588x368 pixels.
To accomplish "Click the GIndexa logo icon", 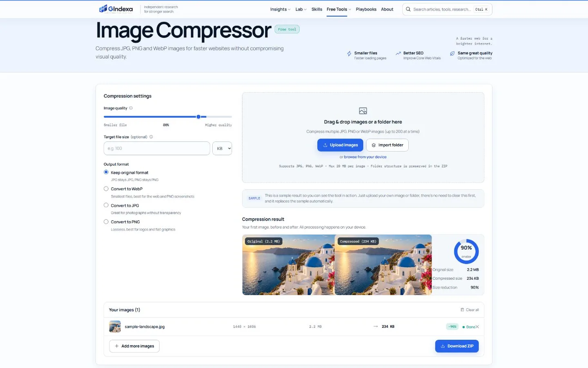I will [x=103, y=9].
